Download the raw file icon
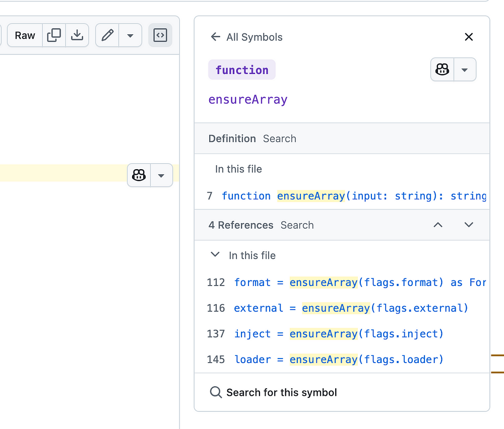Screen dimensions: 504x429 pyautogui.click(x=77, y=35)
